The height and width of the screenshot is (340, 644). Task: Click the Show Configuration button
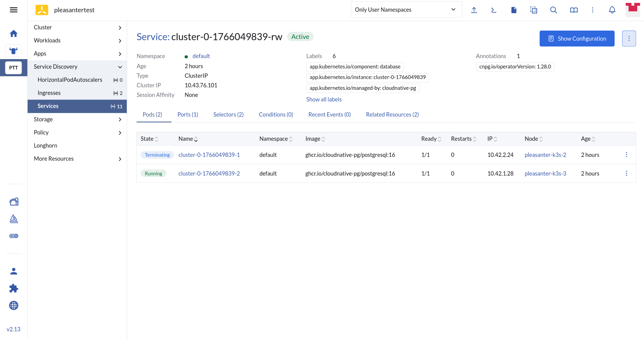click(577, 39)
